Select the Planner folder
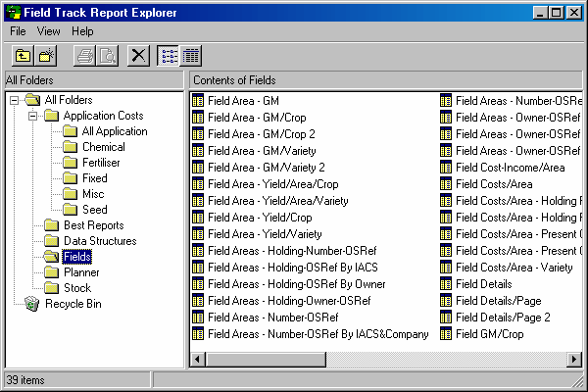The height and width of the screenshot is (392, 588). coord(81,272)
